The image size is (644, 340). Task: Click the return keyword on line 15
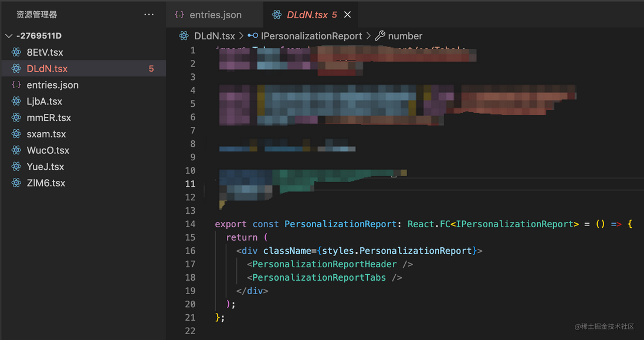242,237
